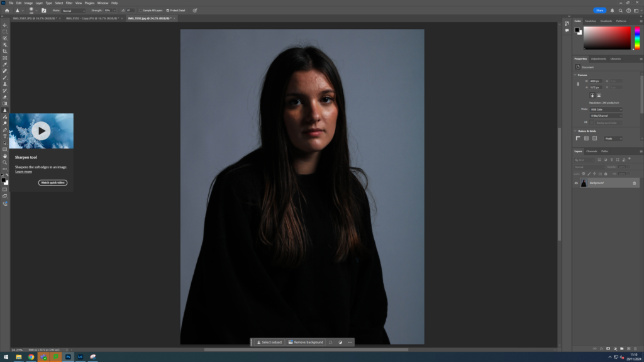The height and width of the screenshot is (362, 644).
Task: Click Watch quick video button
Action: point(53,183)
